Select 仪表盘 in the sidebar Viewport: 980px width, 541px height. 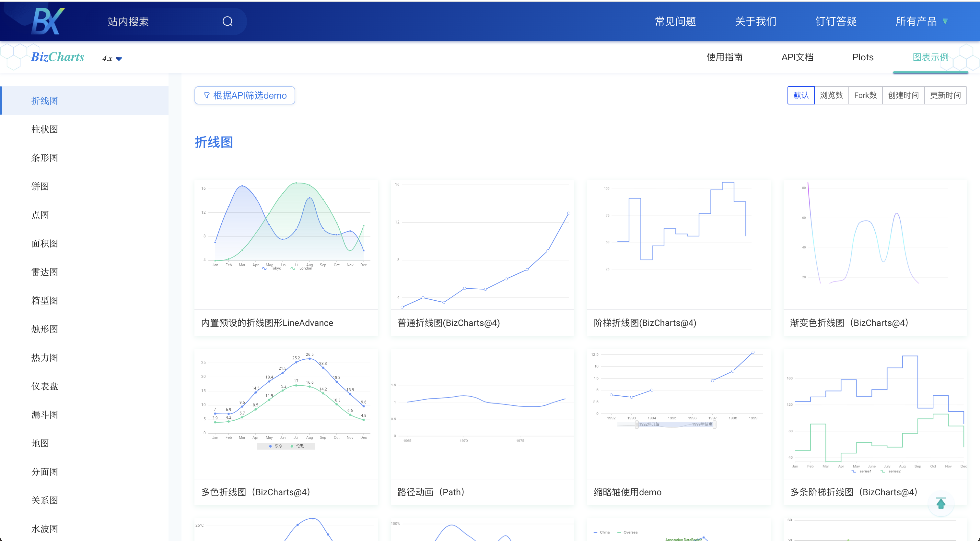(84, 386)
